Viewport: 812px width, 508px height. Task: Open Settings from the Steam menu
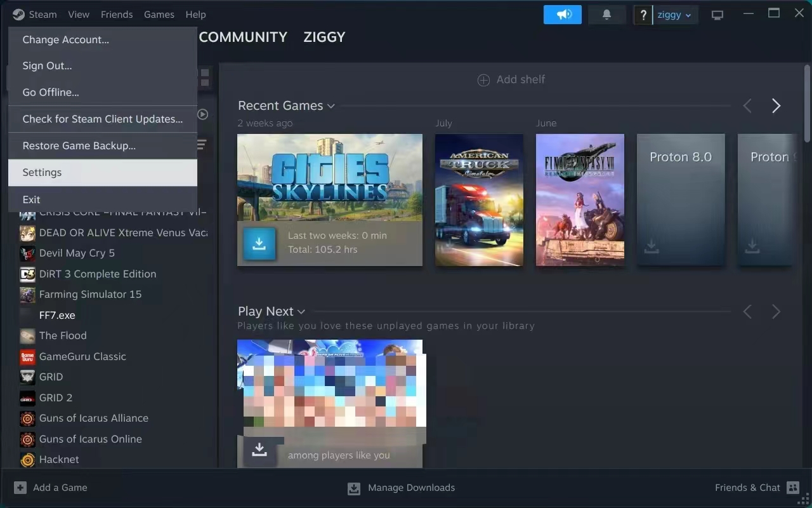(103, 172)
